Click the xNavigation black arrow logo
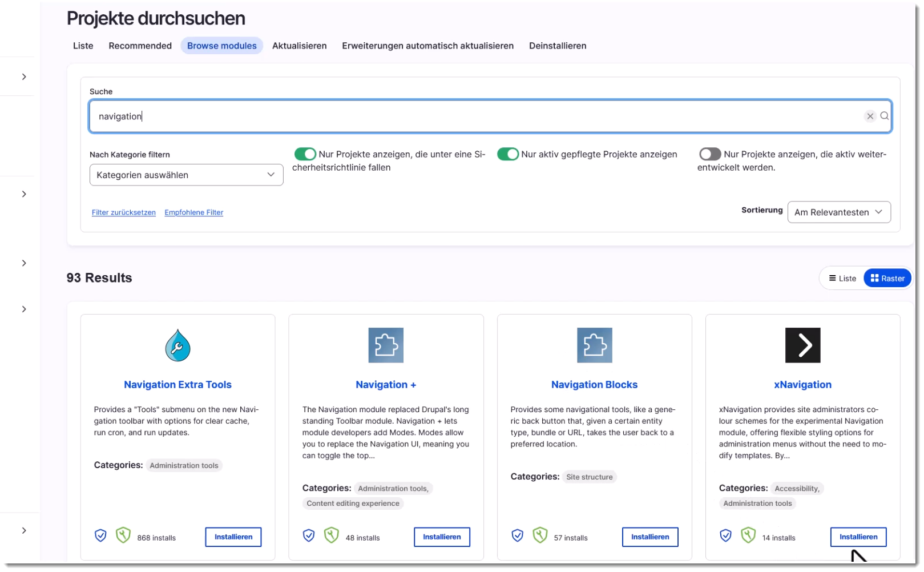This screenshot has width=924, height=572. [802, 345]
